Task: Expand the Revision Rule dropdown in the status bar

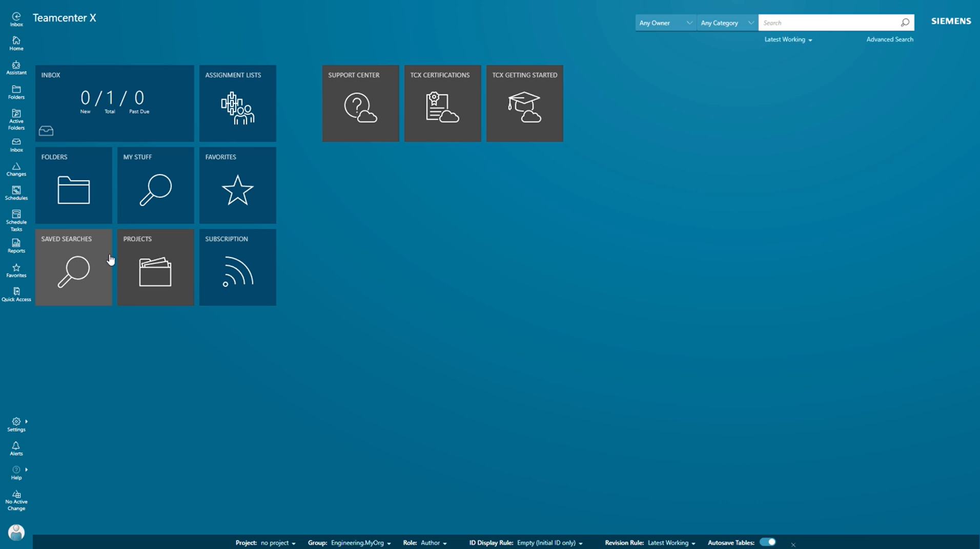Action: [670, 543]
